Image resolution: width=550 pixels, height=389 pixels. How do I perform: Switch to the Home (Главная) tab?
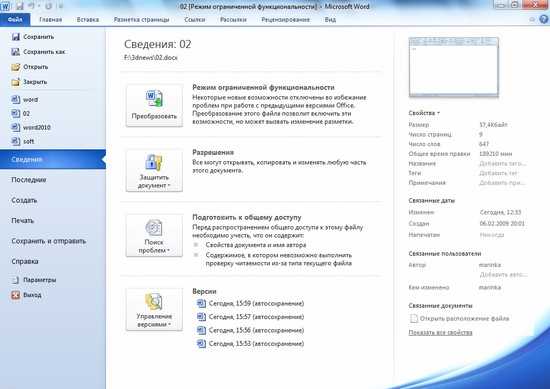pos(51,20)
